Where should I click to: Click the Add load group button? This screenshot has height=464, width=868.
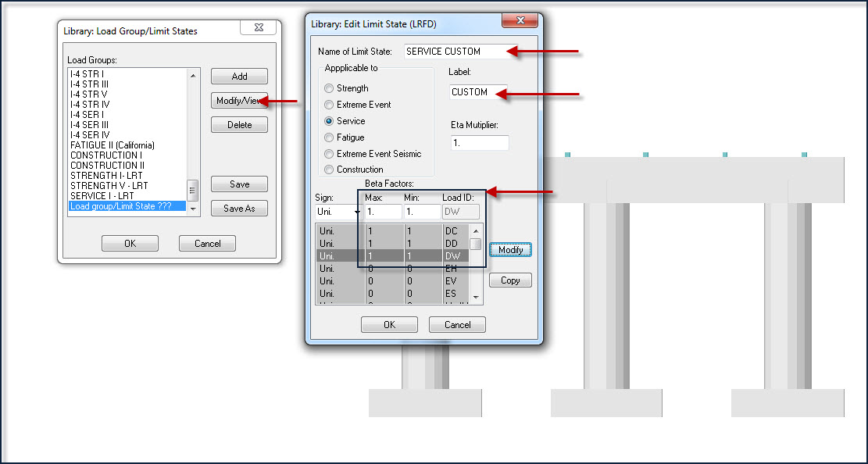239,77
